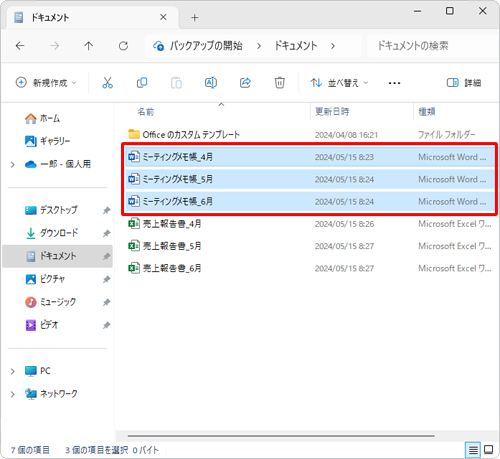
Task: Expand the PC tree node
Action: click(13, 371)
